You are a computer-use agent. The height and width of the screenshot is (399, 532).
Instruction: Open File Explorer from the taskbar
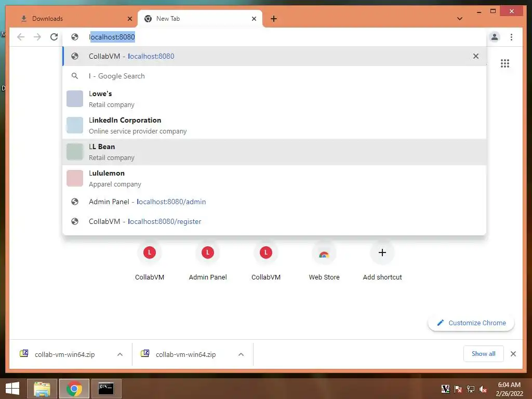click(x=42, y=389)
